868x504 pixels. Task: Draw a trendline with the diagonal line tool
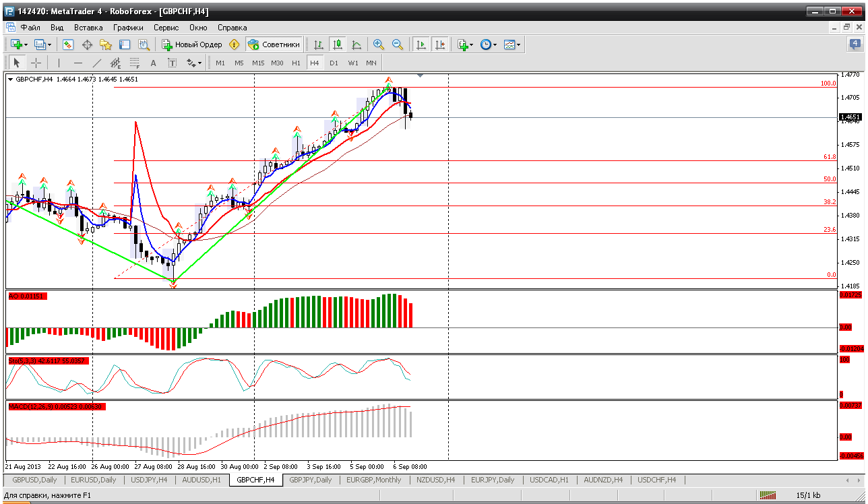tap(96, 63)
